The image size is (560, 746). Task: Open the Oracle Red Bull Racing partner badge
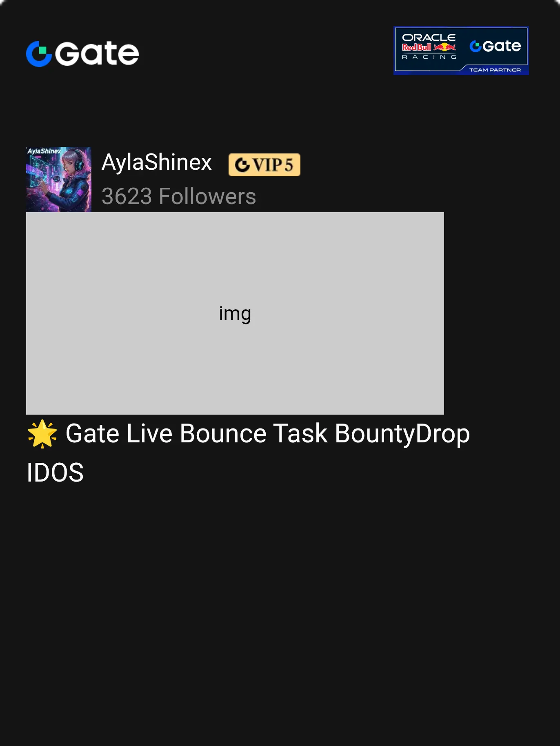pos(461,51)
